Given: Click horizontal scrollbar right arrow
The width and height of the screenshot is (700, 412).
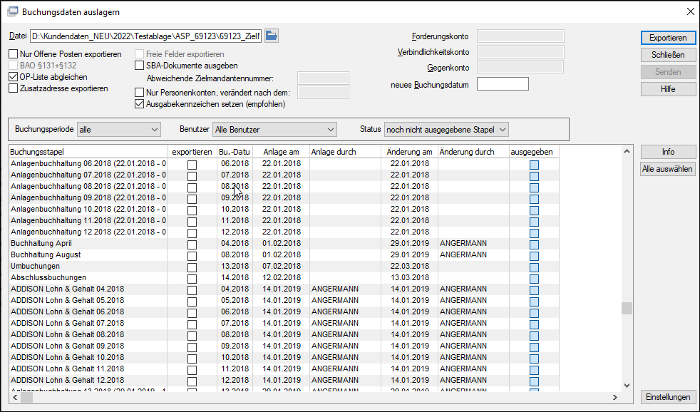Looking at the screenshot, I should pos(615,397).
